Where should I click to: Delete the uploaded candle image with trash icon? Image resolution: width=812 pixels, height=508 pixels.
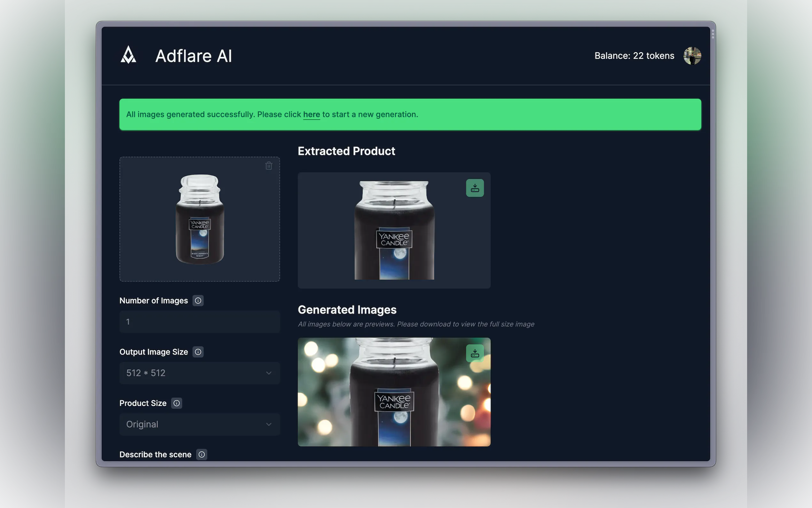coord(269,166)
